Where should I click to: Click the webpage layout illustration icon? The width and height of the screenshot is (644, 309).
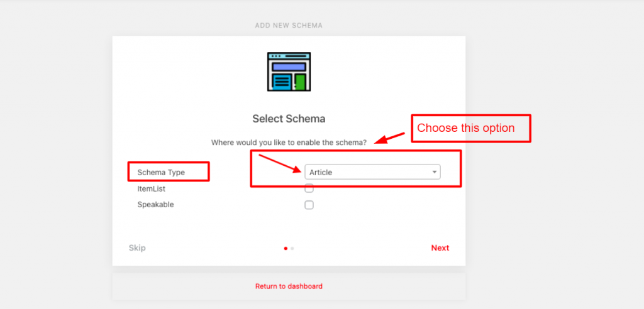pos(289,72)
